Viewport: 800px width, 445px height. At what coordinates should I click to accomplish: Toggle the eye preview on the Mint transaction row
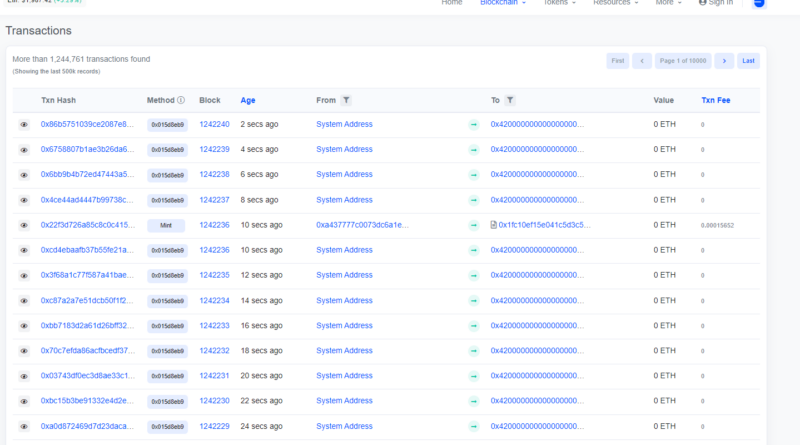24,225
